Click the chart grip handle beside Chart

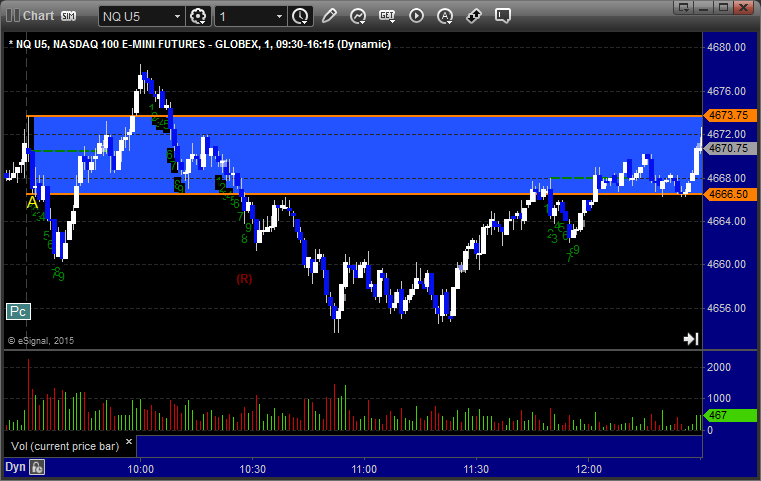pyautogui.click(x=12, y=16)
